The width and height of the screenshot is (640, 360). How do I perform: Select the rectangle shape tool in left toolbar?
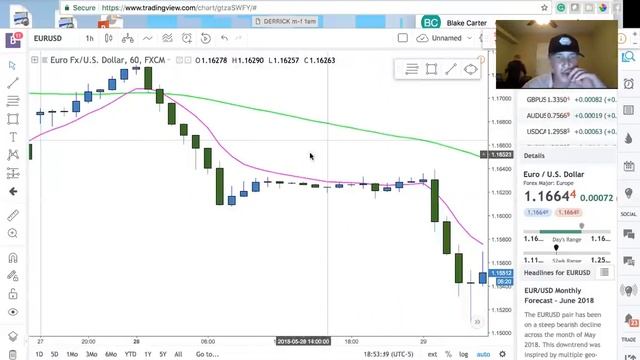click(13, 119)
